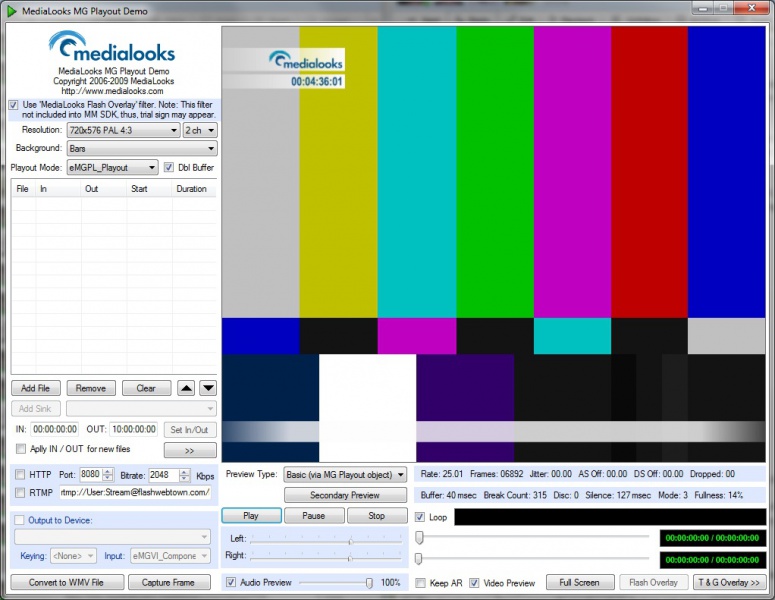Click the Start column header
Image resolution: width=775 pixels, height=600 pixels.
[149, 189]
